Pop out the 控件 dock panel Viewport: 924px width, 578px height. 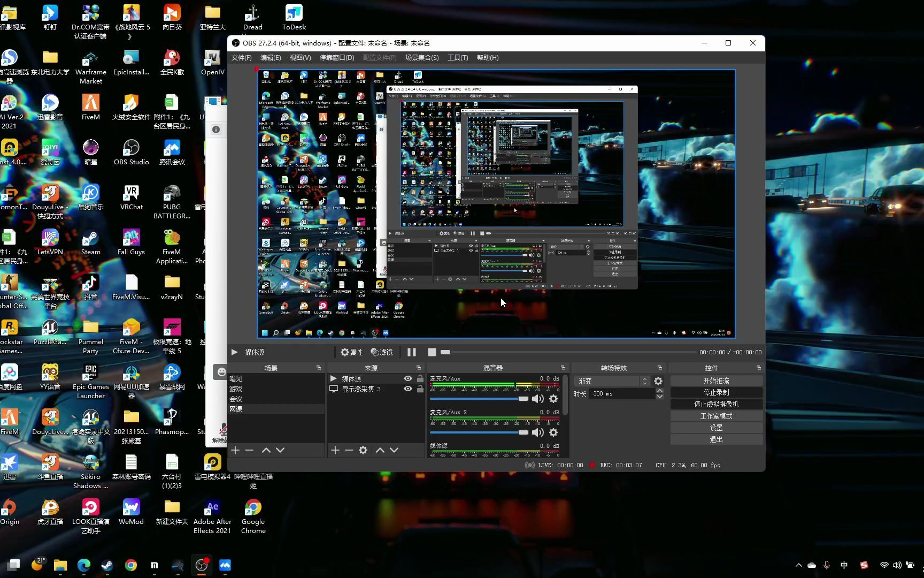tap(759, 368)
